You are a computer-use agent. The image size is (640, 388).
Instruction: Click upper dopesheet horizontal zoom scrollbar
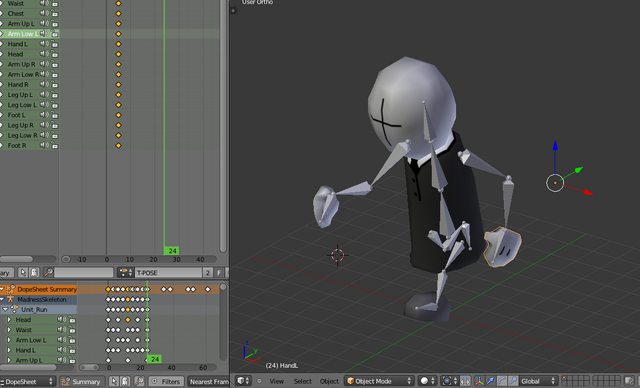[x=138, y=259]
